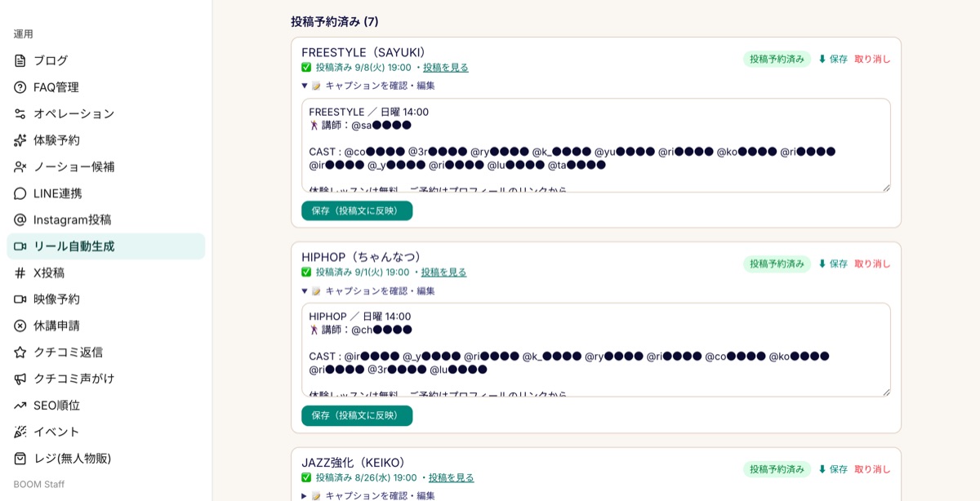Viewport: 980px width, 501px height.
Task: Click the レジ(無人物販) shopping bag icon
Action: [x=20, y=459]
